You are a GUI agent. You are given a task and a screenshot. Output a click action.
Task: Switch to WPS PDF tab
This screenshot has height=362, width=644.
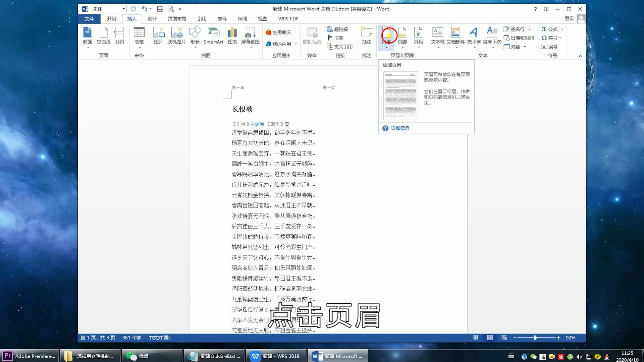click(x=288, y=19)
